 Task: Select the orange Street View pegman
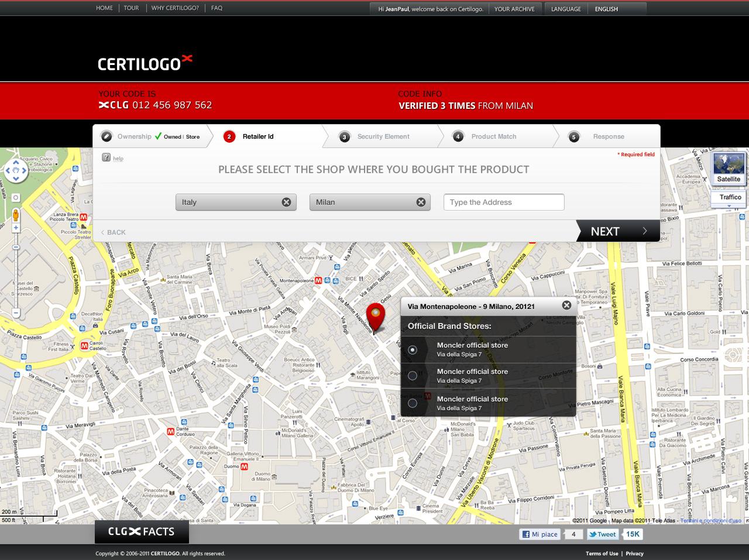coord(16,215)
